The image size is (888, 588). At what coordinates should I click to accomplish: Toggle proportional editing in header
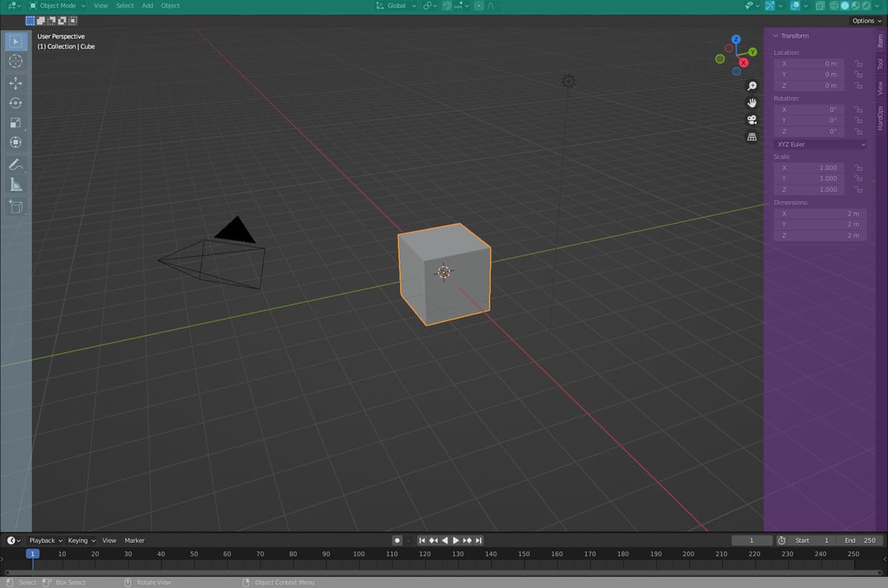(479, 6)
